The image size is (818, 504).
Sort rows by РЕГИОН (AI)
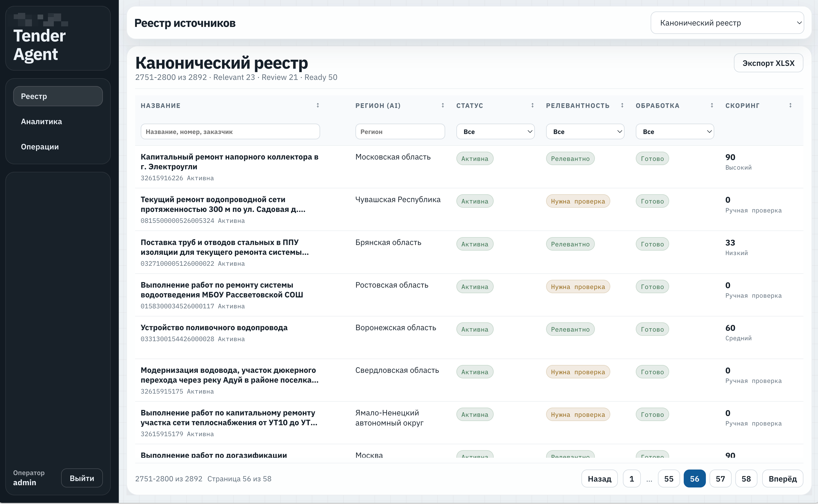(443, 105)
